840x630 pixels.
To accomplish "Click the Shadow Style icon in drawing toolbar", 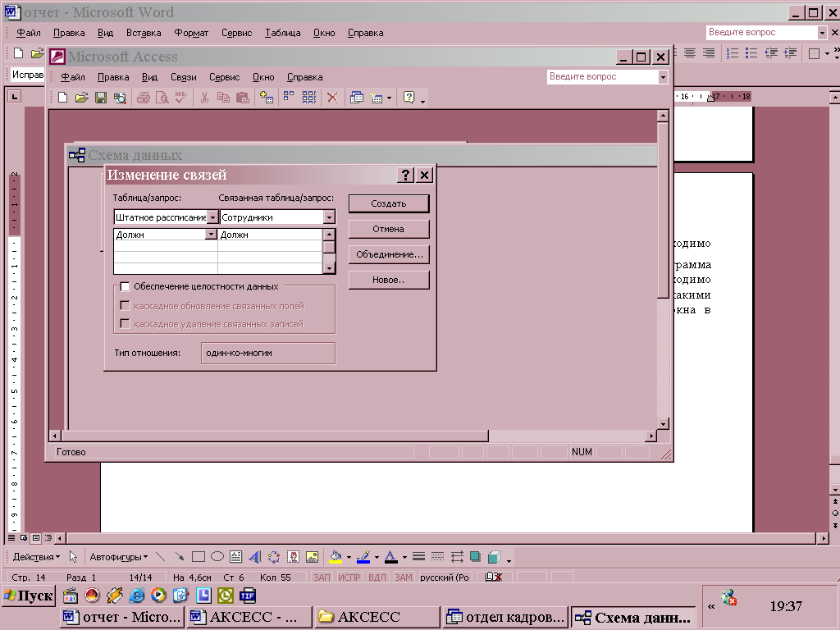I will coord(475,557).
